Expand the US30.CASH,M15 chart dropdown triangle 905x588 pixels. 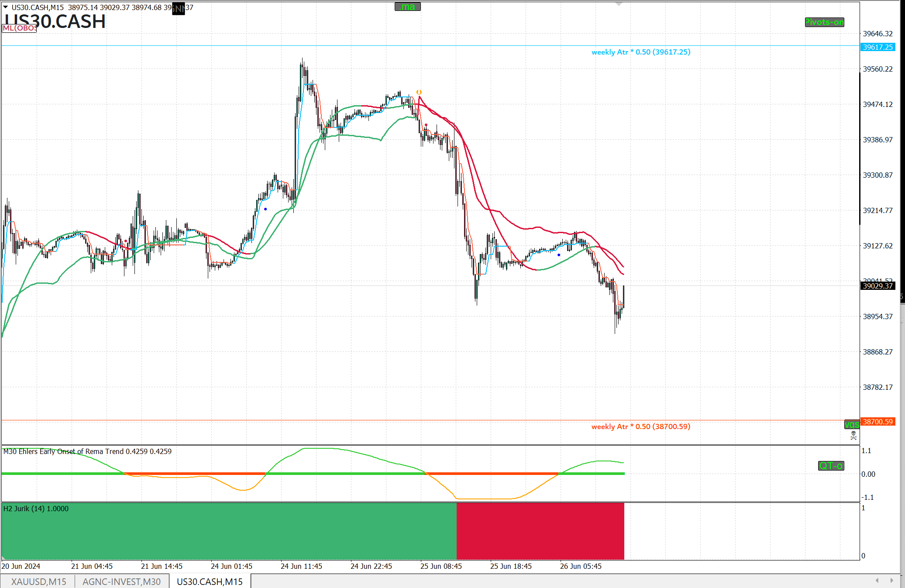click(6, 7)
